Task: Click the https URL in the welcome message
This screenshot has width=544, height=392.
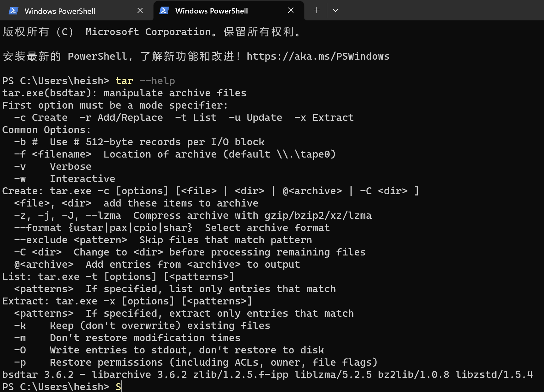Action: [x=318, y=56]
